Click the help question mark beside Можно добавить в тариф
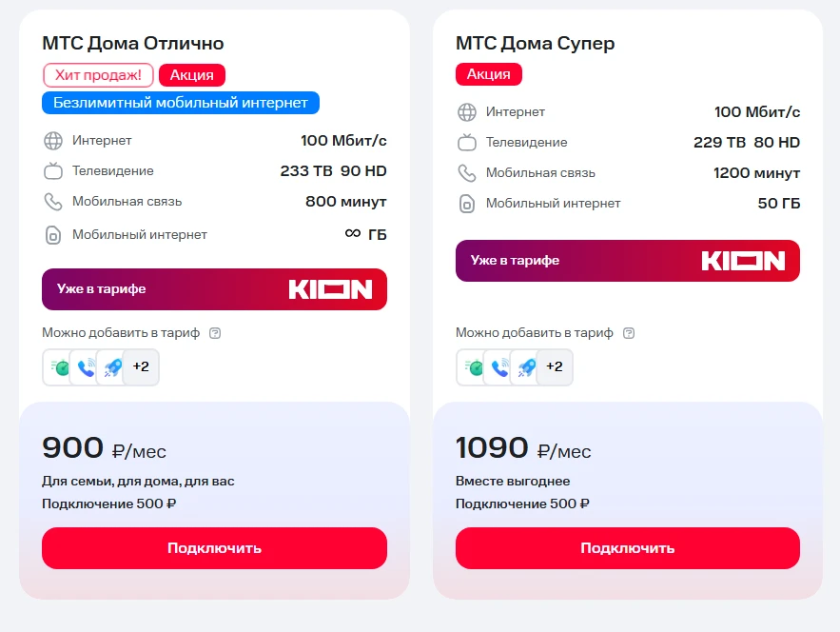This screenshot has height=632, width=840. click(215, 333)
